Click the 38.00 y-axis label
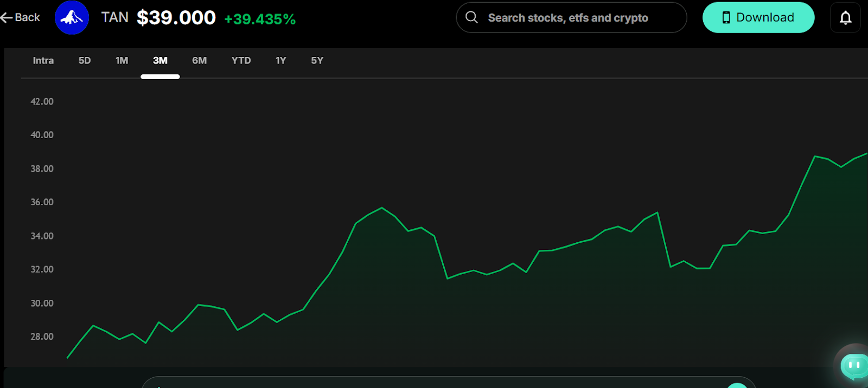 tap(42, 169)
